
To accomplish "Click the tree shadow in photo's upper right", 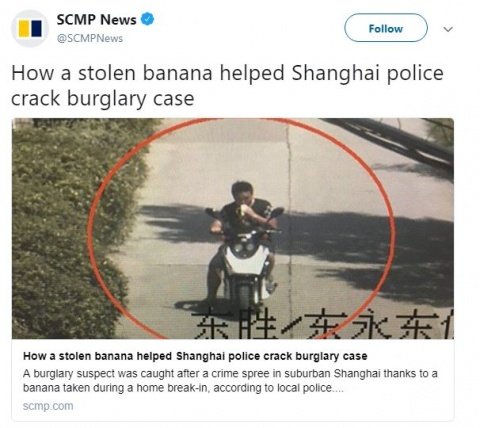I will point(400,143).
